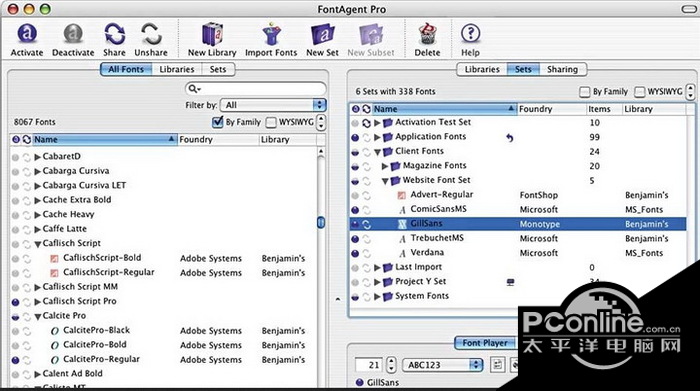Viewport: 700px width, 391px height.
Task: Create a library with New Library icon
Action: (212, 34)
